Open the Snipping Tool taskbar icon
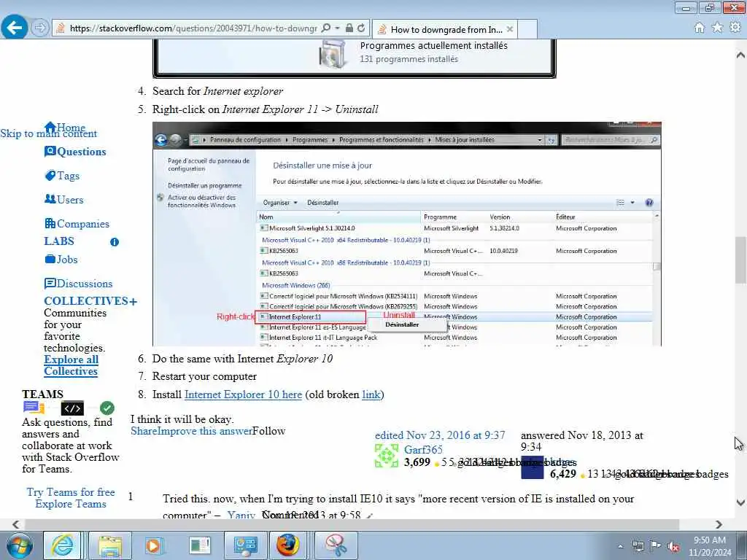747x560 pixels. (x=336, y=545)
